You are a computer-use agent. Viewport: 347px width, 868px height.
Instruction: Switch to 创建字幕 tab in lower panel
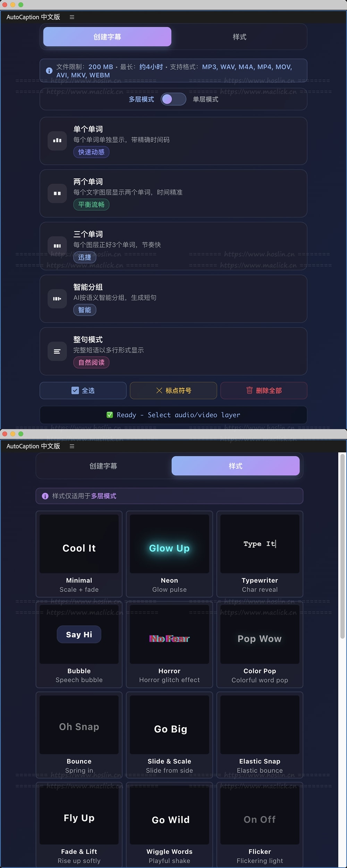(x=103, y=466)
